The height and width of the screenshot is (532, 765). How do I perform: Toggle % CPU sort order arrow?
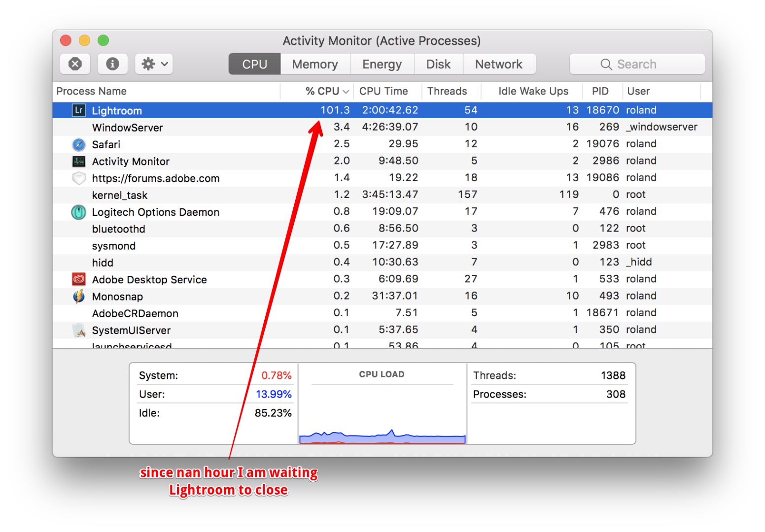(x=346, y=92)
